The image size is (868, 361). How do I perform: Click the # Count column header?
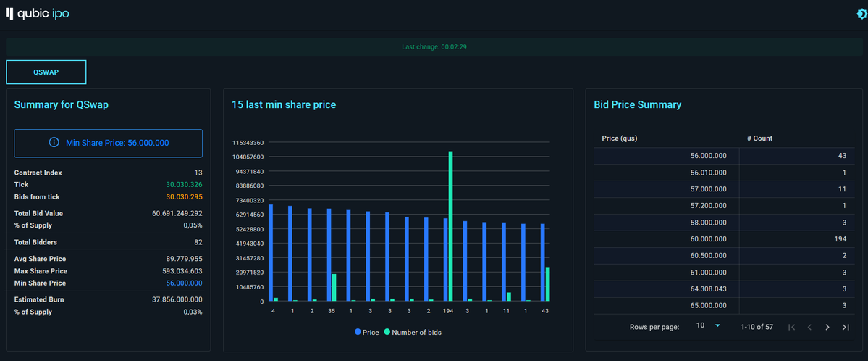pos(759,138)
